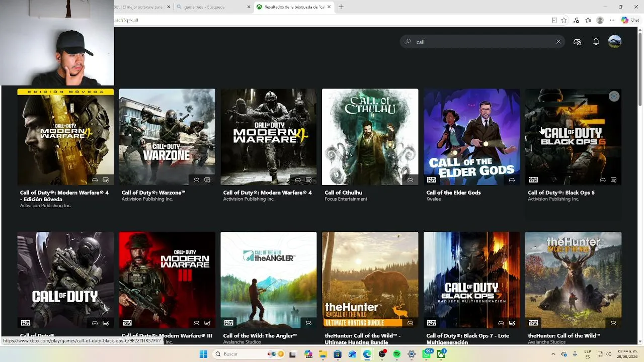Click the Xbox search magnifier icon

(x=408, y=42)
